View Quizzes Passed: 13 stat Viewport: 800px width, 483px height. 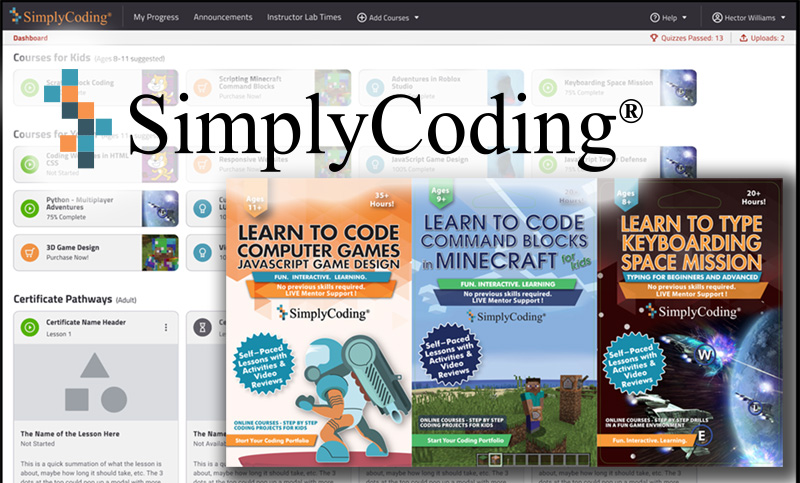click(686, 38)
